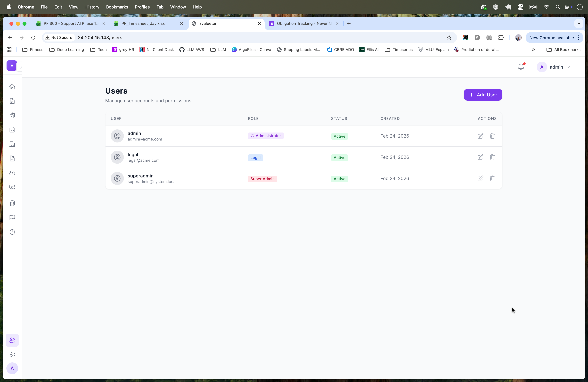The image size is (588, 382).
Task: Expand the tab search arrow in Chrome
Action: click(579, 24)
